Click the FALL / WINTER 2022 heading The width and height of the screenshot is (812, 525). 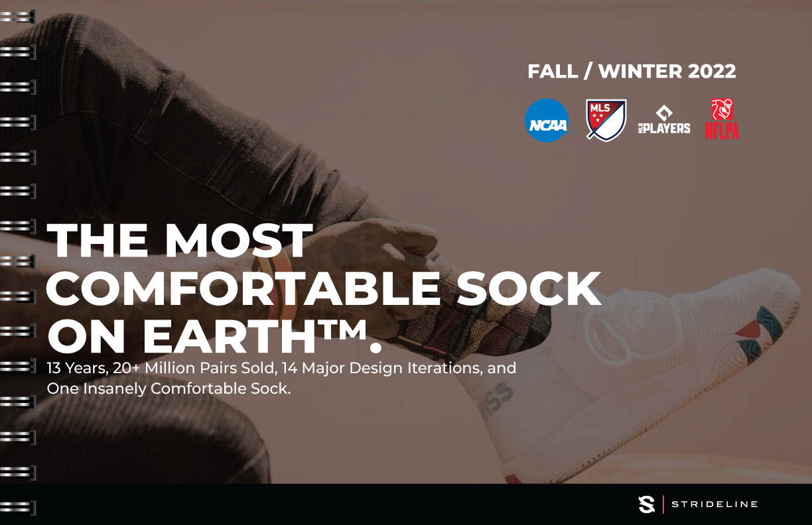tap(632, 72)
